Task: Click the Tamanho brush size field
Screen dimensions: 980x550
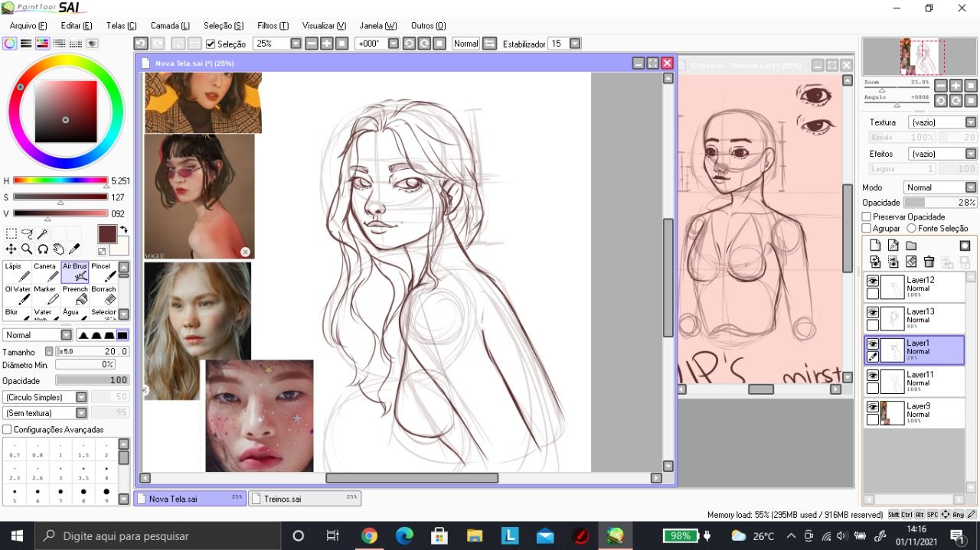Action: (92, 351)
